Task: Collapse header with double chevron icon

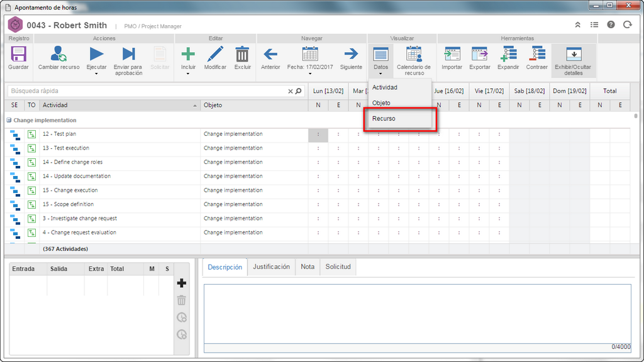Action: 577,25
